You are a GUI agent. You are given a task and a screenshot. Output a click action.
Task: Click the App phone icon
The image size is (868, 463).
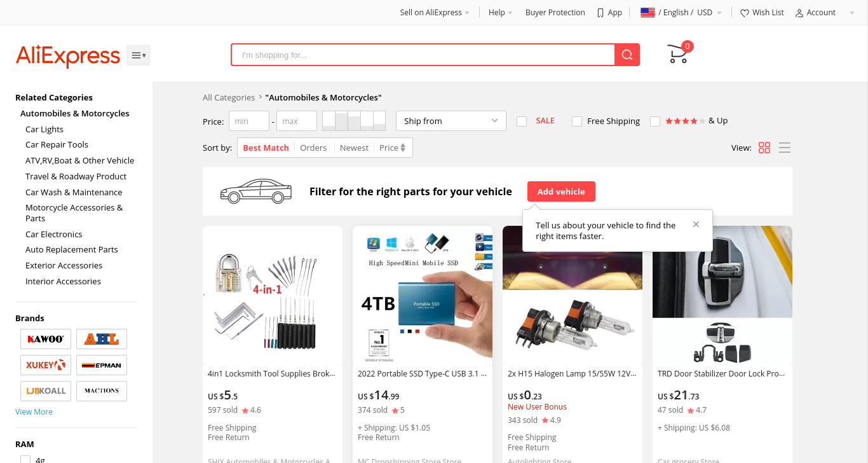pos(600,13)
